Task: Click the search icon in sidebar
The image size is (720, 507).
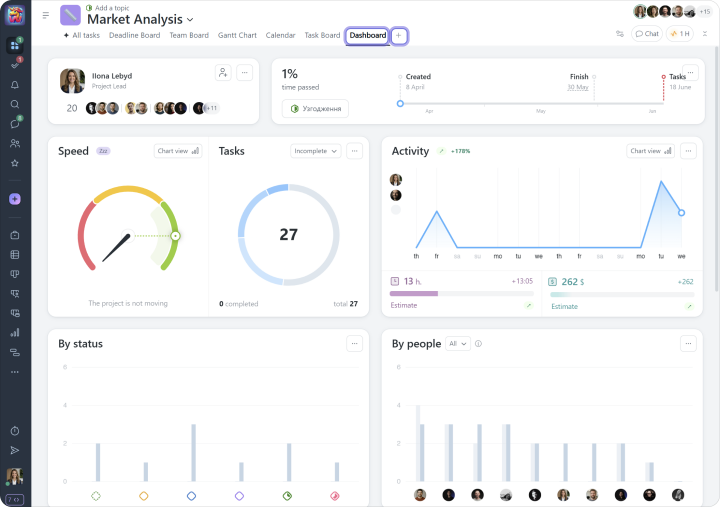Action: tap(15, 104)
